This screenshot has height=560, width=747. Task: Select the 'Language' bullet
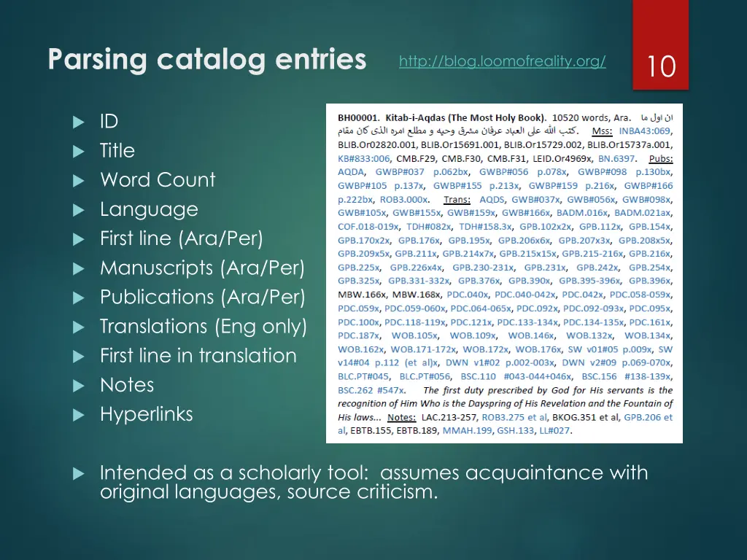click(x=149, y=209)
